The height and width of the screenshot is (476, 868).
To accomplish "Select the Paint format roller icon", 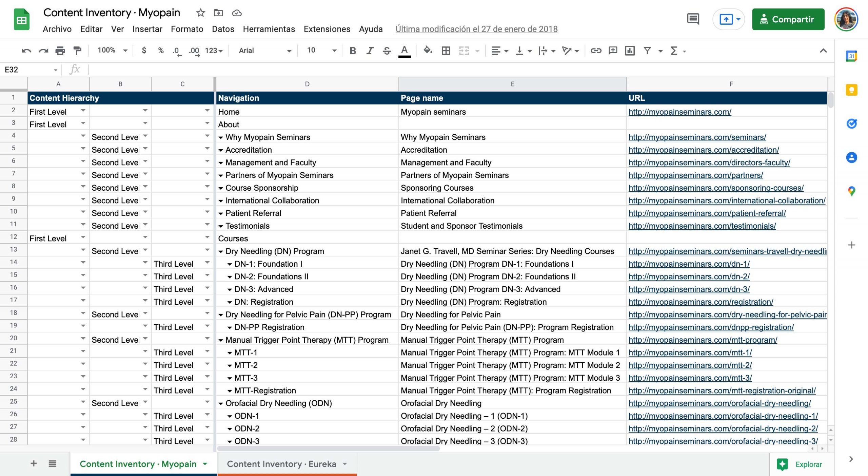I will 77,51.
